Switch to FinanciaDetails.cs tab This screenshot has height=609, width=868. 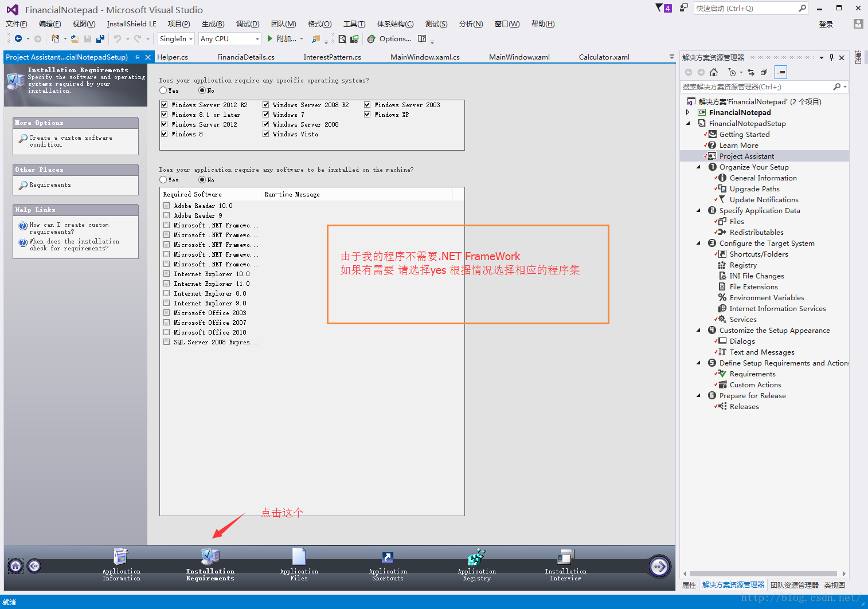click(x=246, y=57)
